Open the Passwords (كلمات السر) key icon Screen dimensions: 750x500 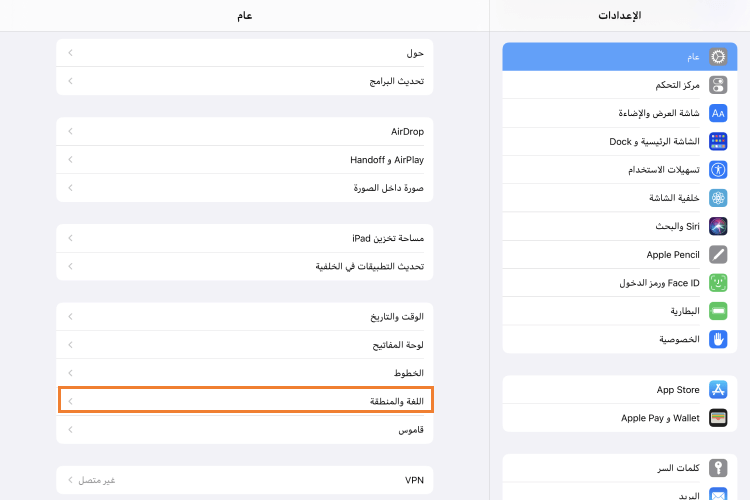pyautogui.click(x=718, y=467)
